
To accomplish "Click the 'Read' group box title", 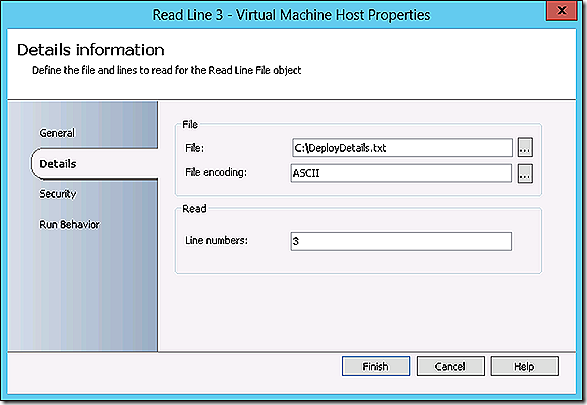I will tap(194, 209).
